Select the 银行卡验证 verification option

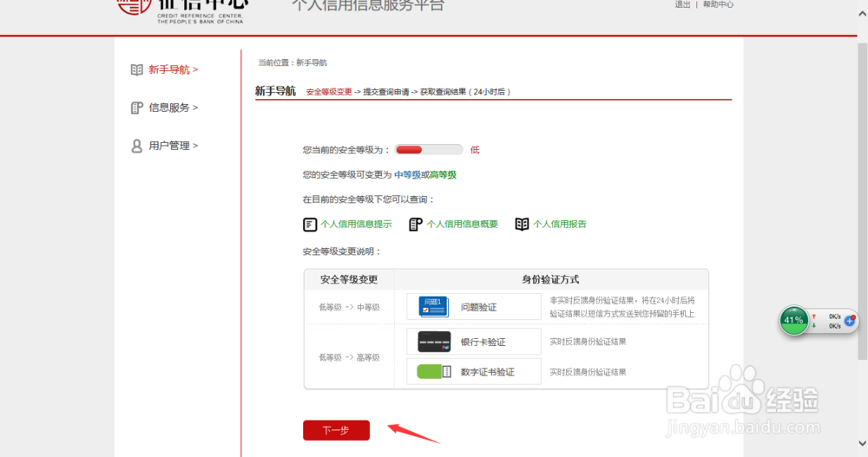pos(474,342)
